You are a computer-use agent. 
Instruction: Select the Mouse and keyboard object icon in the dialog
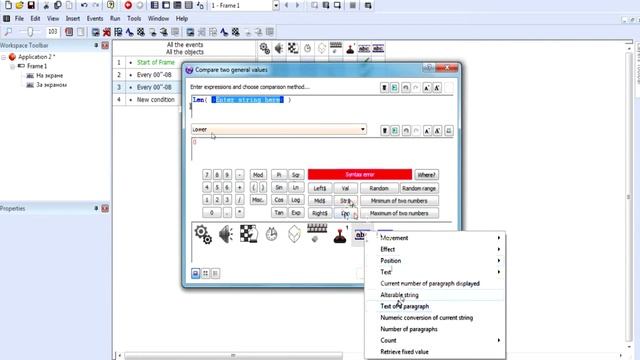pos(317,233)
